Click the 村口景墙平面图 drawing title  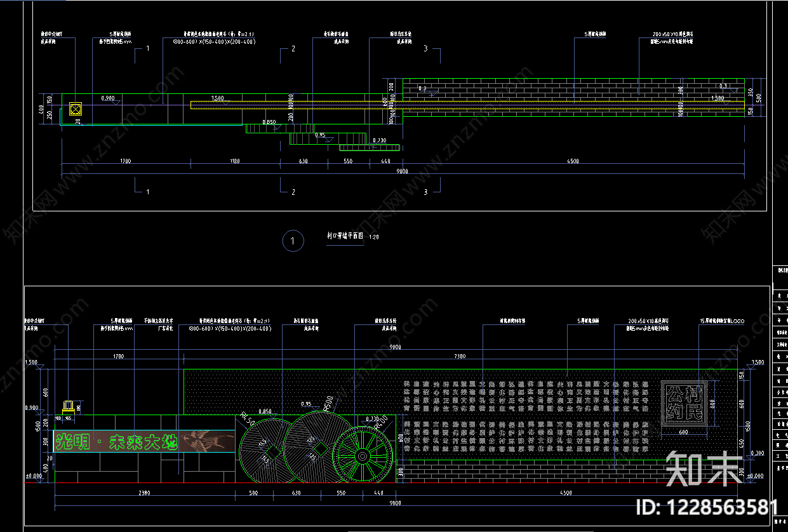[x=345, y=236]
